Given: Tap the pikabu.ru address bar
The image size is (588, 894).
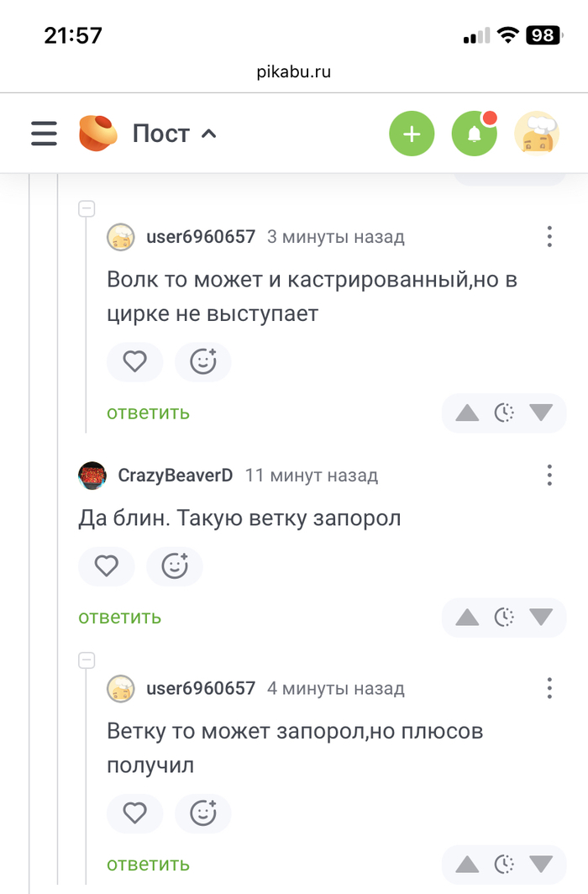Looking at the screenshot, I should (294, 71).
